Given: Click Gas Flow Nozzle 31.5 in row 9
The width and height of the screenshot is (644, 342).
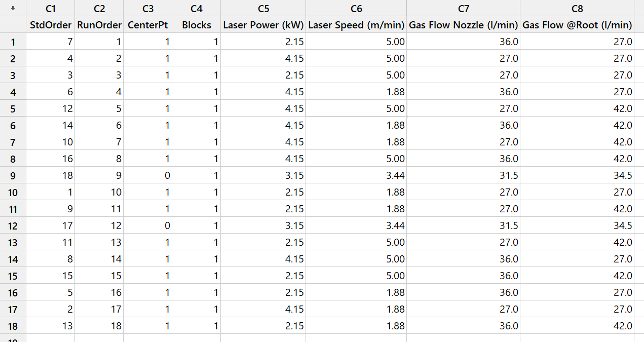Looking at the screenshot, I should coord(463,175).
